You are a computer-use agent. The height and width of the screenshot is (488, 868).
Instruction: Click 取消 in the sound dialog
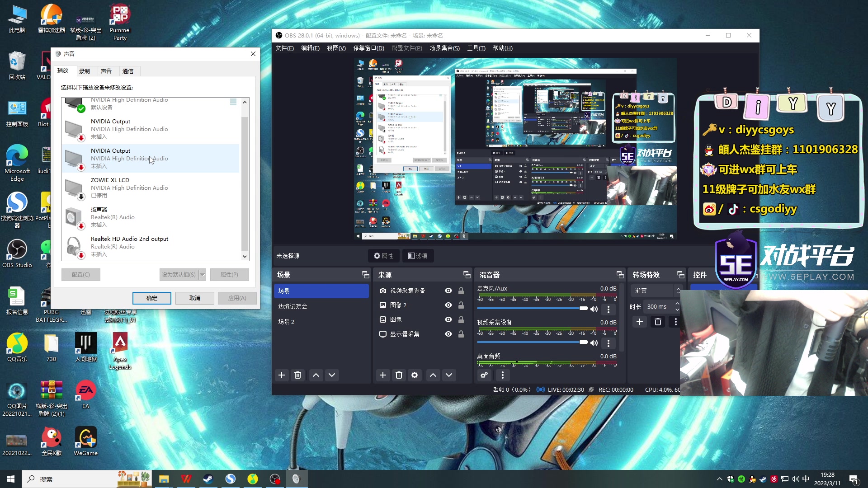coord(195,298)
